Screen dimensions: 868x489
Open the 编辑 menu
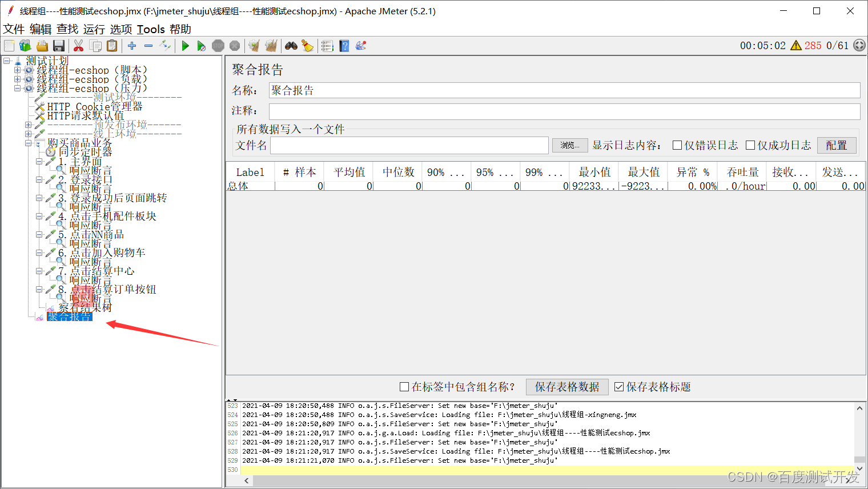click(41, 29)
